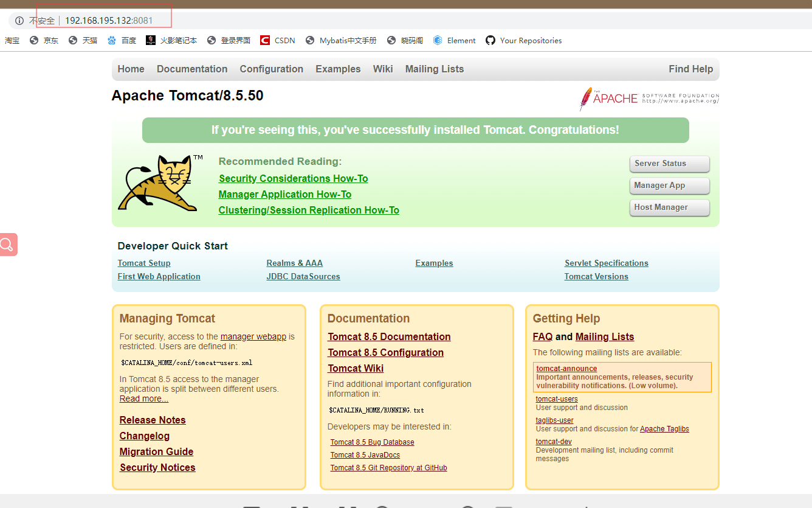Open the Tomcat Setup link
This screenshot has height=508, width=812.
(144, 263)
